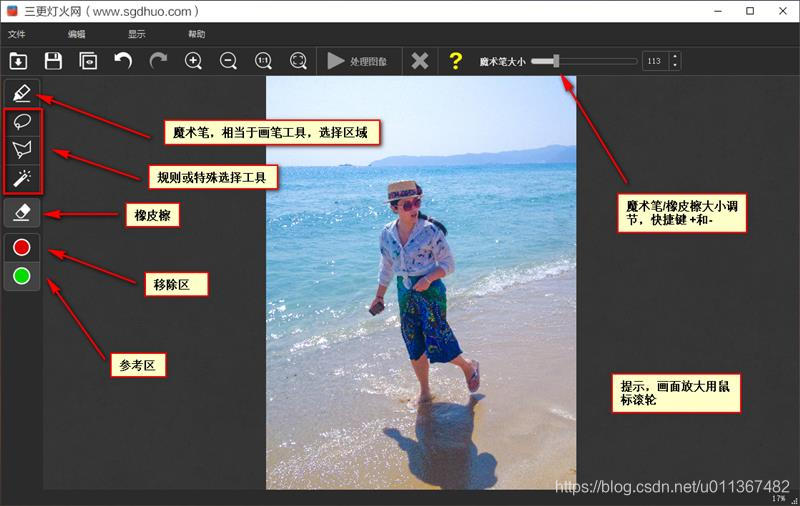Click the 17% zoom level in status bar
This screenshot has height=506, width=800.
pos(779,498)
